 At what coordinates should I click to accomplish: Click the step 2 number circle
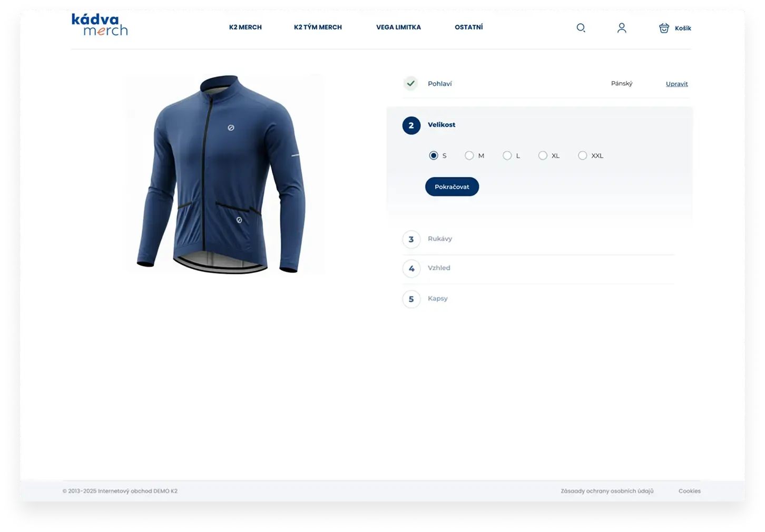tap(411, 125)
